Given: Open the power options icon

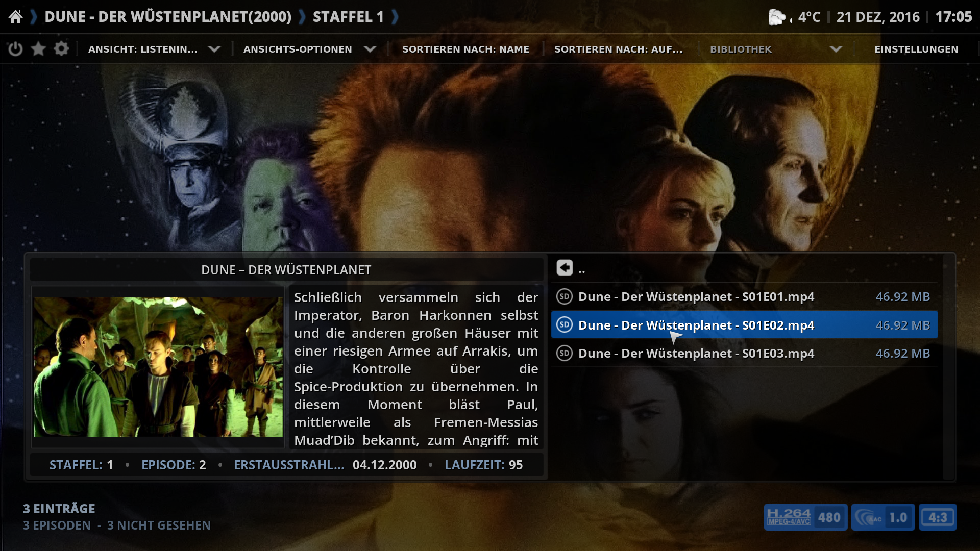Looking at the screenshot, I should 15,49.
